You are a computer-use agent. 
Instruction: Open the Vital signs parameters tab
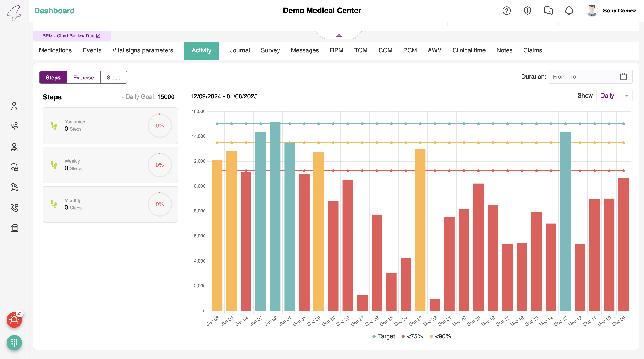(x=143, y=50)
